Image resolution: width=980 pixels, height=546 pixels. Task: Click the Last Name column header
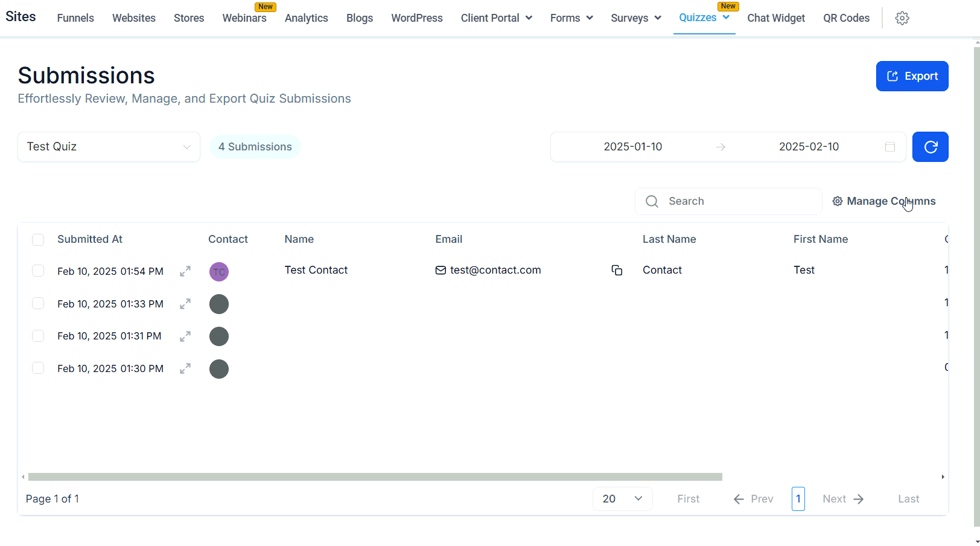pyautogui.click(x=669, y=239)
